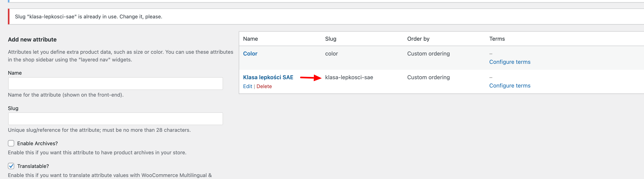Click the Slug field label in the form
This screenshot has height=179, width=644.
[x=13, y=108]
